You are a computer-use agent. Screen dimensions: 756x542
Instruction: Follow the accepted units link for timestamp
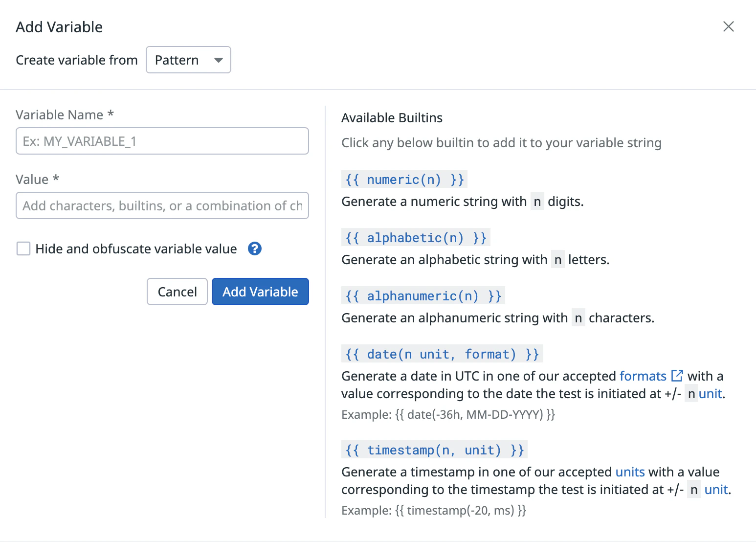[630, 472]
